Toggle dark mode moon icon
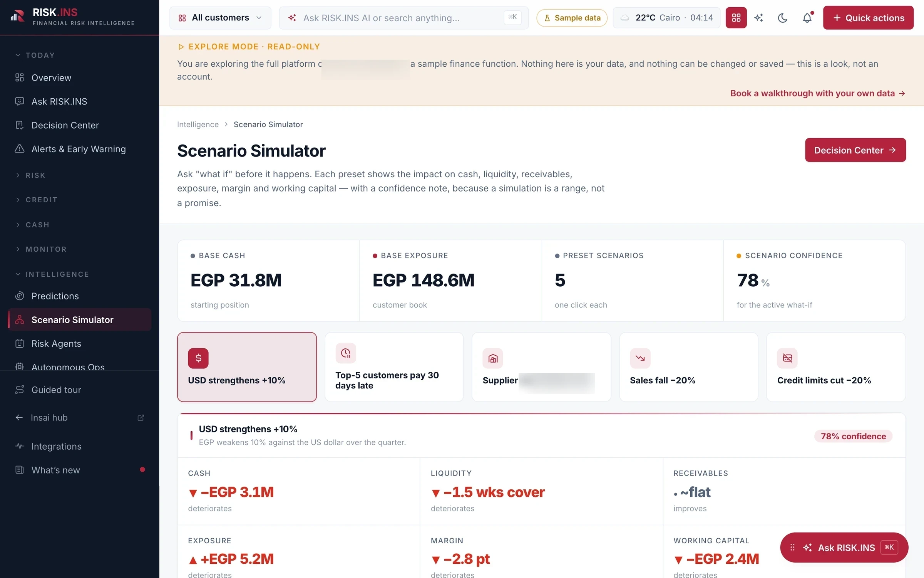 tap(782, 18)
